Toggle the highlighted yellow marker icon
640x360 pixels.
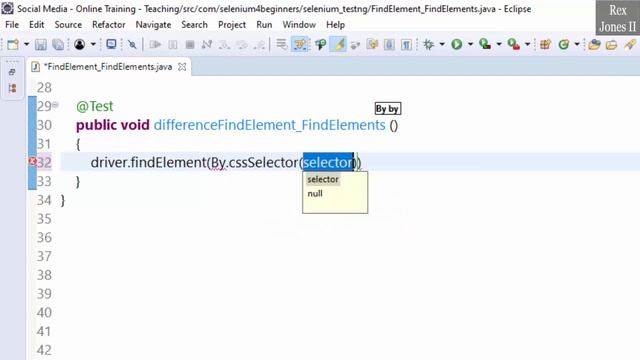pos(339,44)
